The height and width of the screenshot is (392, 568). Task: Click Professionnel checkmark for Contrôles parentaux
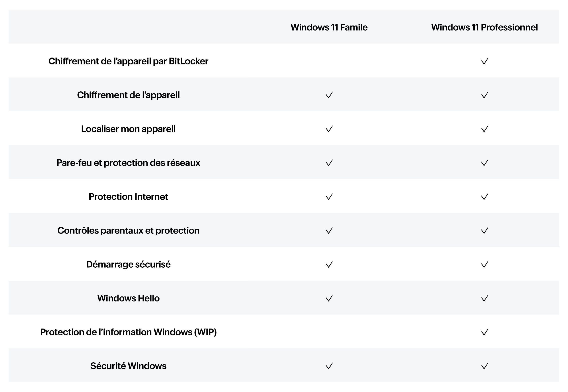484,231
